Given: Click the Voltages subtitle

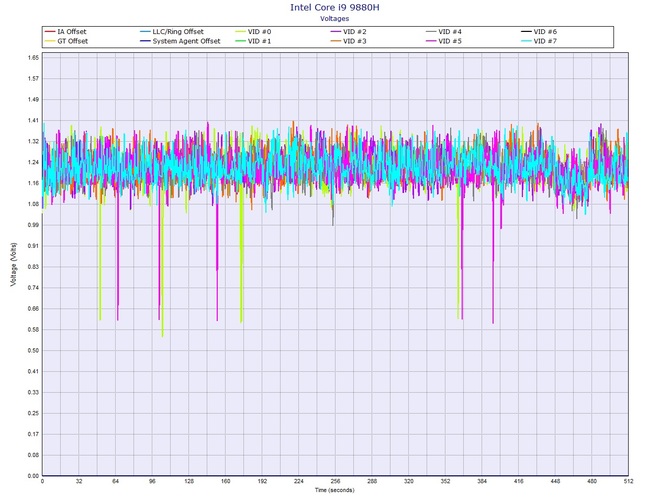Looking at the screenshot, I should (335, 19).
